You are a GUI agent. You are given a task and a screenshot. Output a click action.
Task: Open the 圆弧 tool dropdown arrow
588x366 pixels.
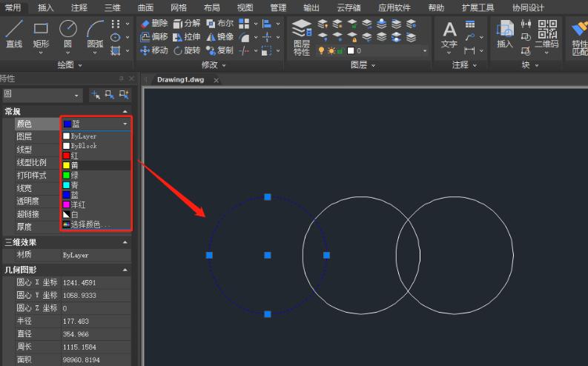coord(95,53)
